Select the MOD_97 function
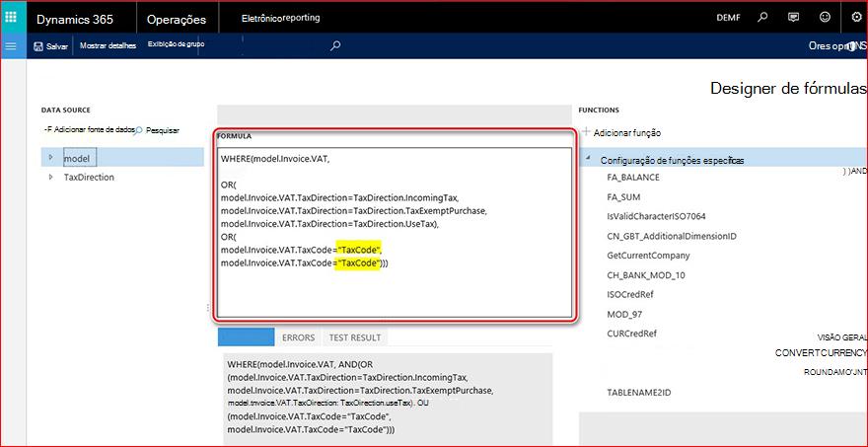Screen dimensions: 868x447 point(624,315)
